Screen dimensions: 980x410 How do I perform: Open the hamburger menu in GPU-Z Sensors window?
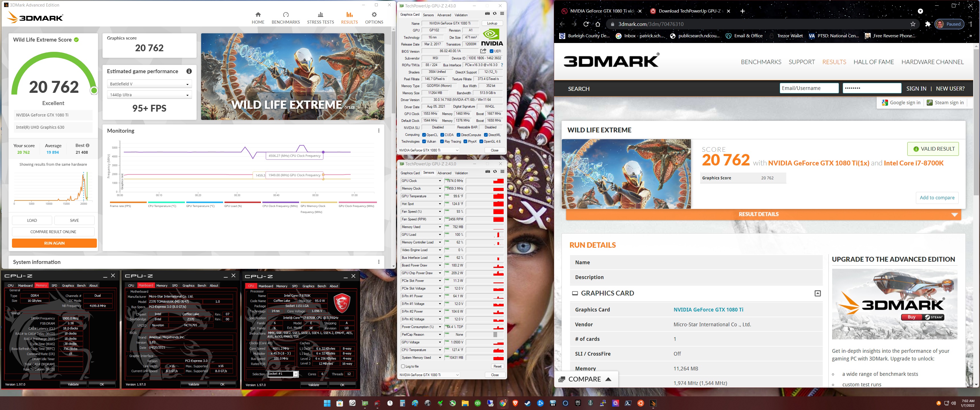(502, 171)
